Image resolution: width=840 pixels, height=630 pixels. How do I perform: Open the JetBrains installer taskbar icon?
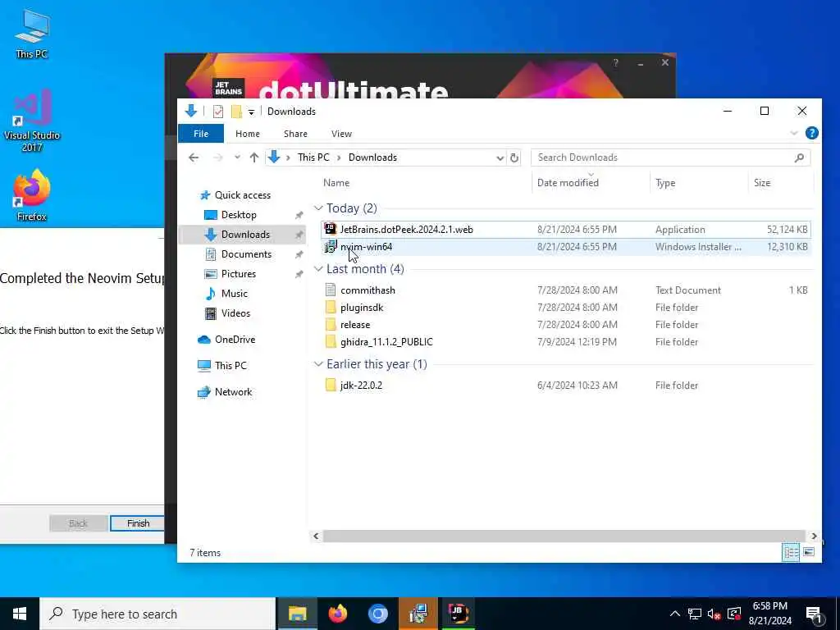tap(458, 614)
